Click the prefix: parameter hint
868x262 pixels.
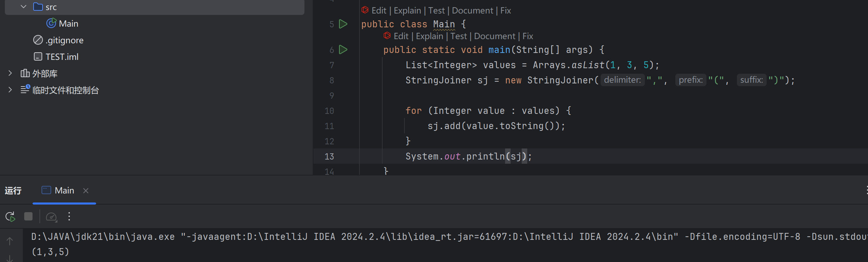pyautogui.click(x=691, y=80)
